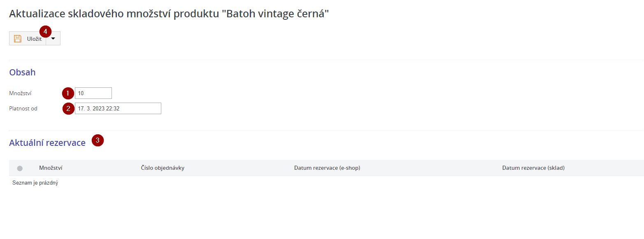The width and height of the screenshot is (644, 239).
Task: Click the Aktuální rezervace section heading
Action: 47,143
